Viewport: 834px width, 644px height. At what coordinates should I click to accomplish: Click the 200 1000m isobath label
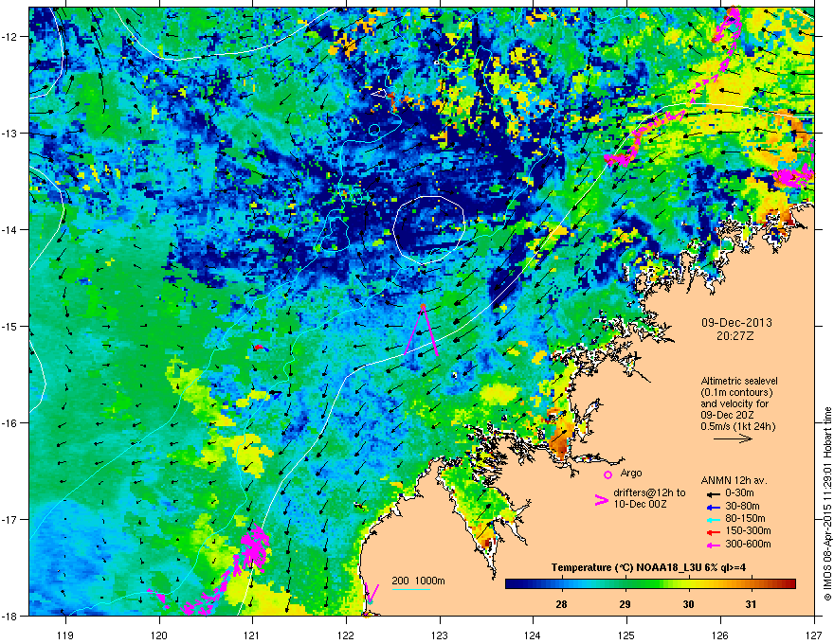point(418,581)
